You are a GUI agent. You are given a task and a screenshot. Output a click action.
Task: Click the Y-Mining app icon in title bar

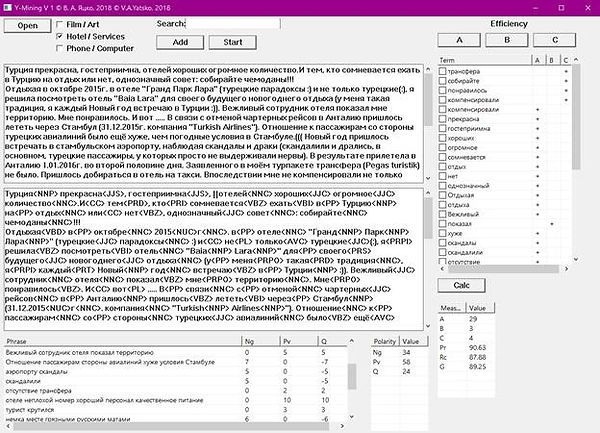(7, 8)
